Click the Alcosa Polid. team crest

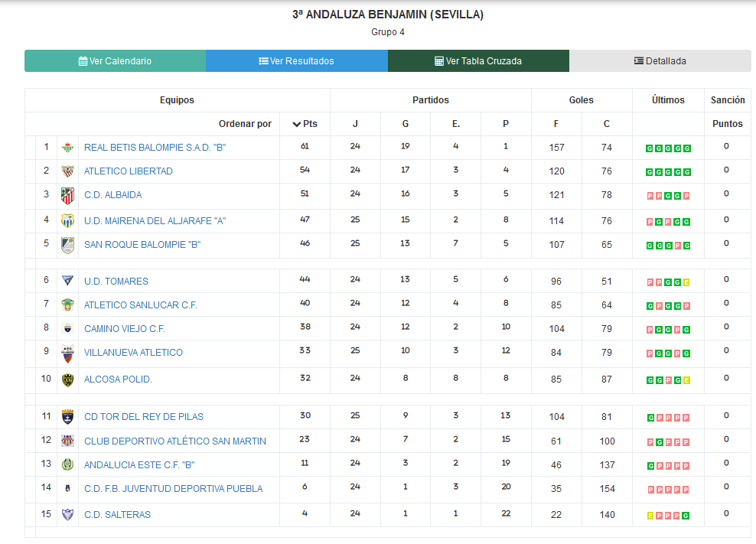(x=67, y=380)
